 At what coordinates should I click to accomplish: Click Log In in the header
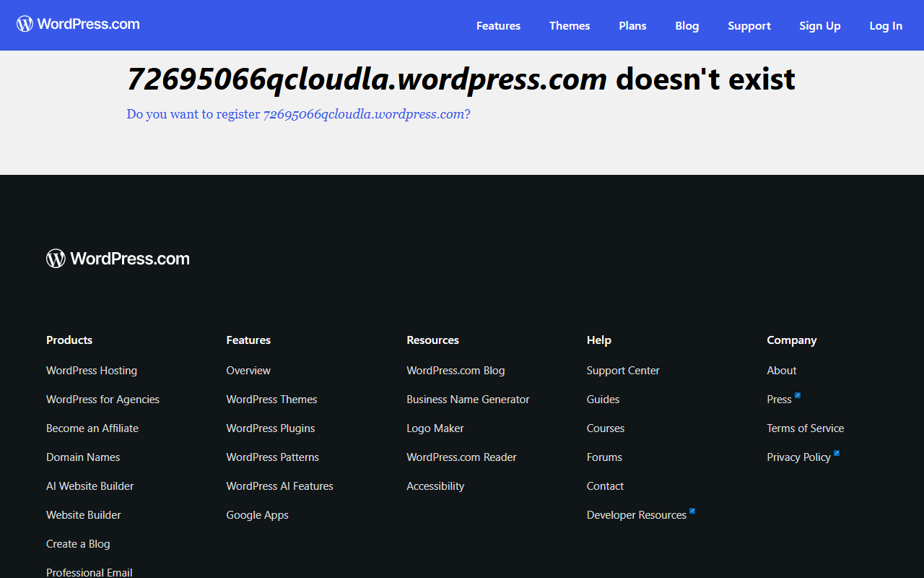coord(886,25)
